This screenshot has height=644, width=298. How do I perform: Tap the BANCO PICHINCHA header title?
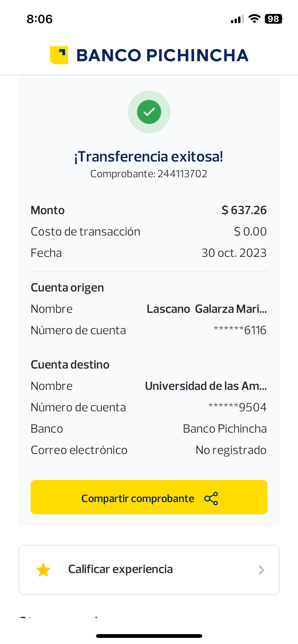(x=162, y=55)
